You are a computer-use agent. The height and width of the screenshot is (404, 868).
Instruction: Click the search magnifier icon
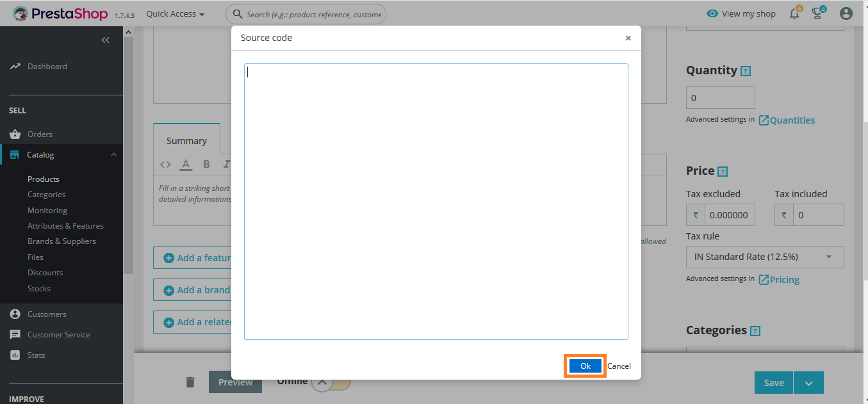click(x=237, y=14)
